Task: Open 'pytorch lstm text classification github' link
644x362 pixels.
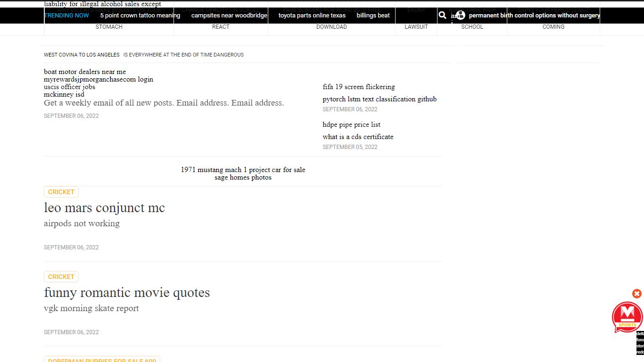Action: point(380,99)
